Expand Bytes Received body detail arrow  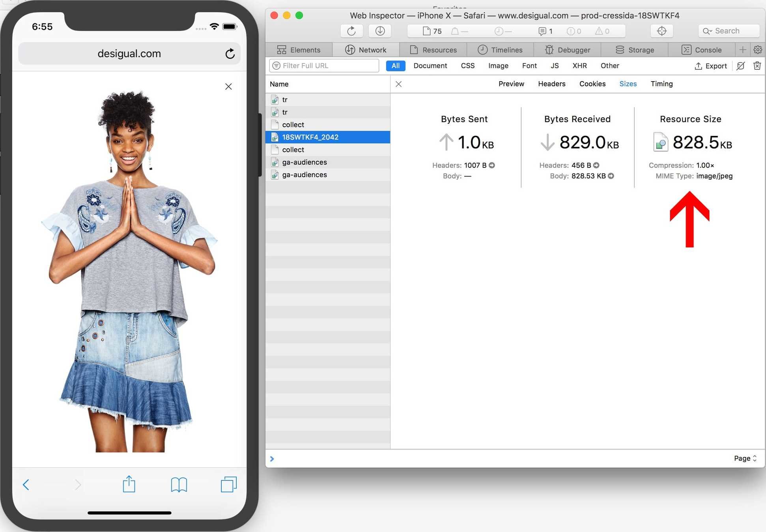[x=611, y=176]
